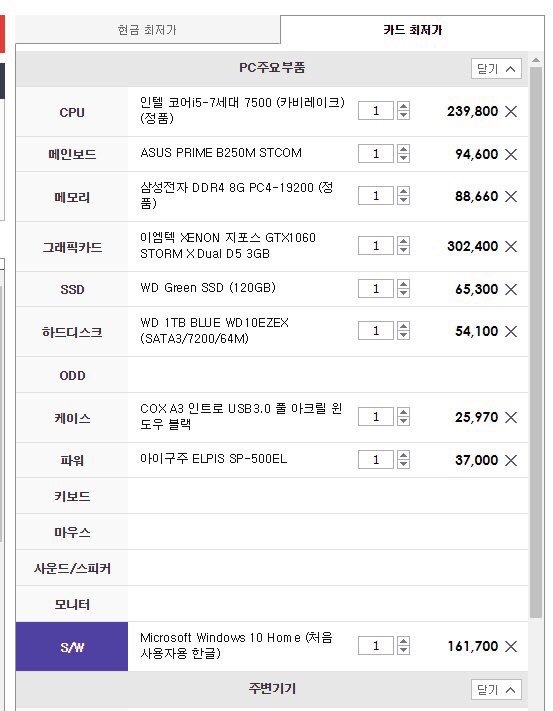Select the 카드 최저가 tab
553x711 pixels.
click(x=412, y=30)
